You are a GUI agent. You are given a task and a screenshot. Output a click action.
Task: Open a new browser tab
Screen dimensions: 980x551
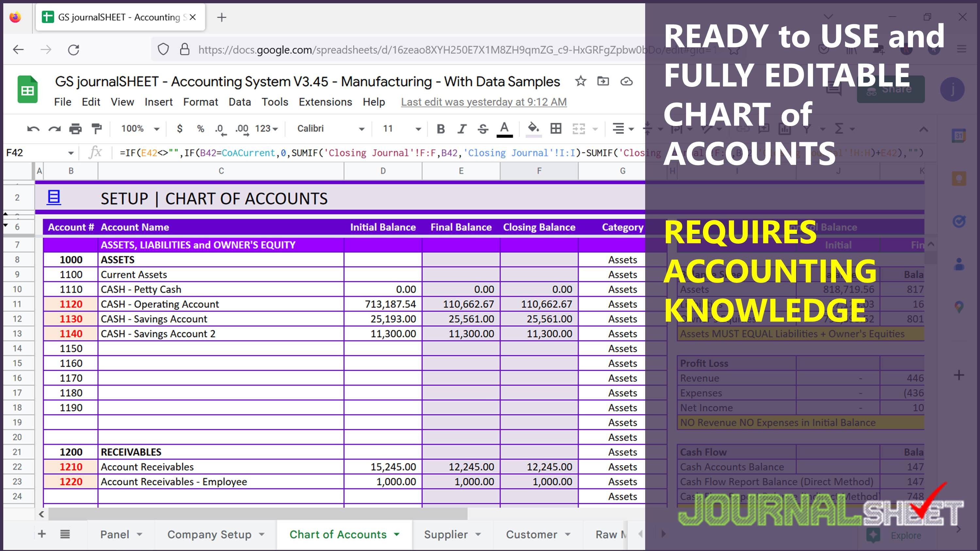221,17
